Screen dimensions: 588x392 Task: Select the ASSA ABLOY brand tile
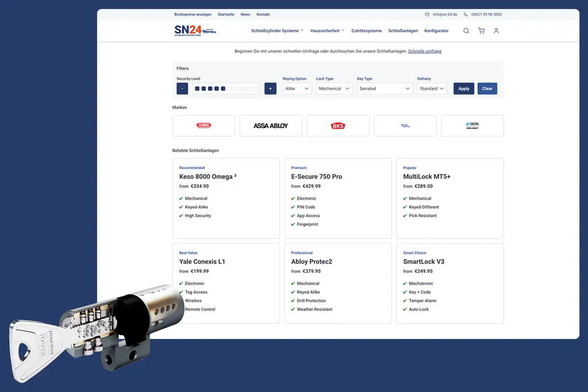pos(271,125)
